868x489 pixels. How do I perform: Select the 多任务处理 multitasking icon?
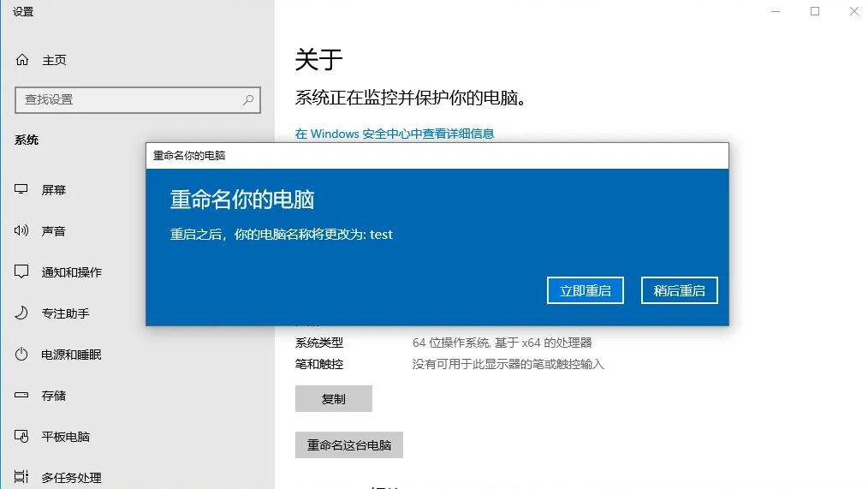pyautogui.click(x=22, y=477)
